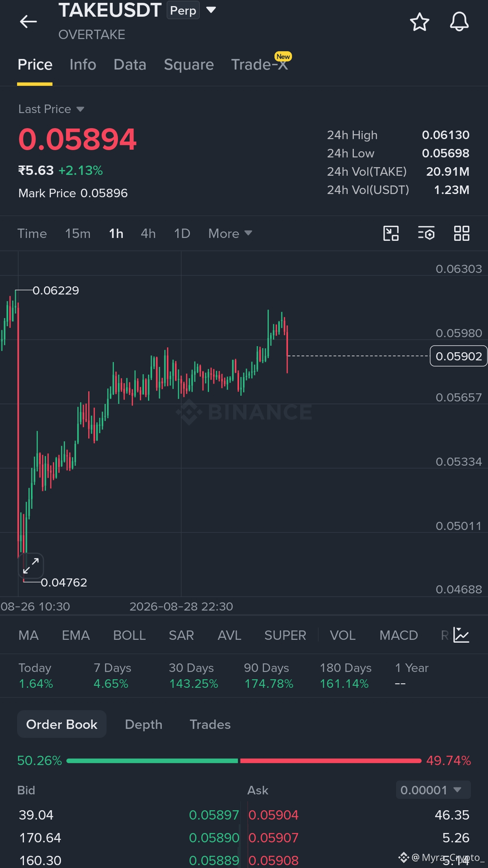The height and width of the screenshot is (868, 488).
Task: Tap the last price 0.05894
Action: pos(77,139)
